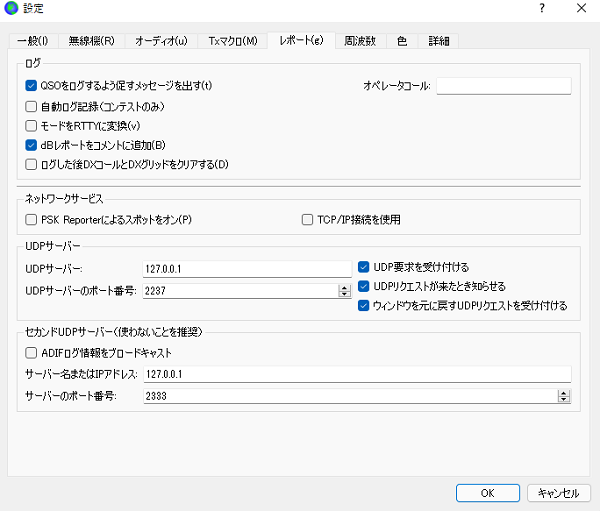Enable the QSO log prompt message checkbox
The height and width of the screenshot is (511, 600).
pyautogui.click(x=31, y=86)
